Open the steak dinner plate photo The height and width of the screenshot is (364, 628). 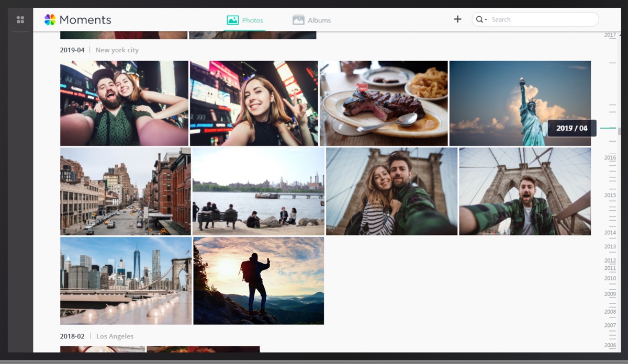pyautogui.click(x=384, y=103)
